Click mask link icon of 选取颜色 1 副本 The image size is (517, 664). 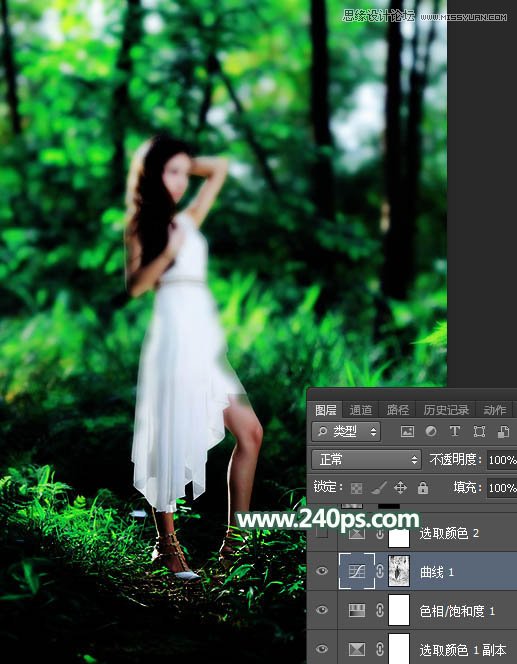point(380,649)
